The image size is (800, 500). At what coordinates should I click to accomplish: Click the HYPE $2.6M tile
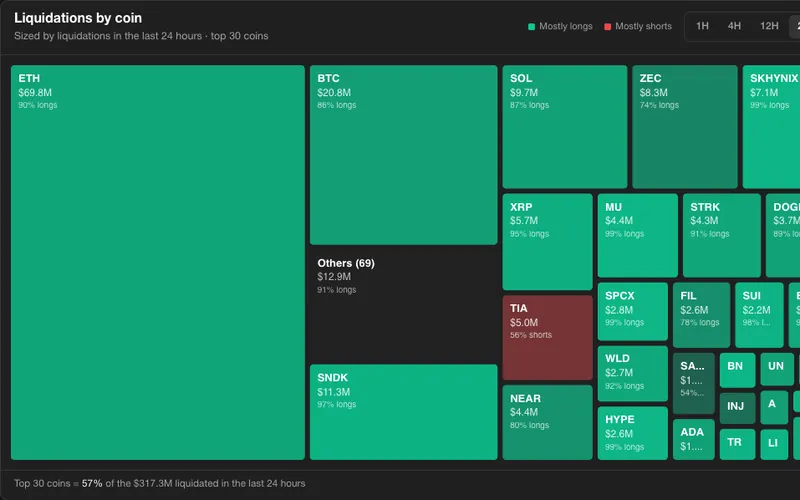pos(633,433)
